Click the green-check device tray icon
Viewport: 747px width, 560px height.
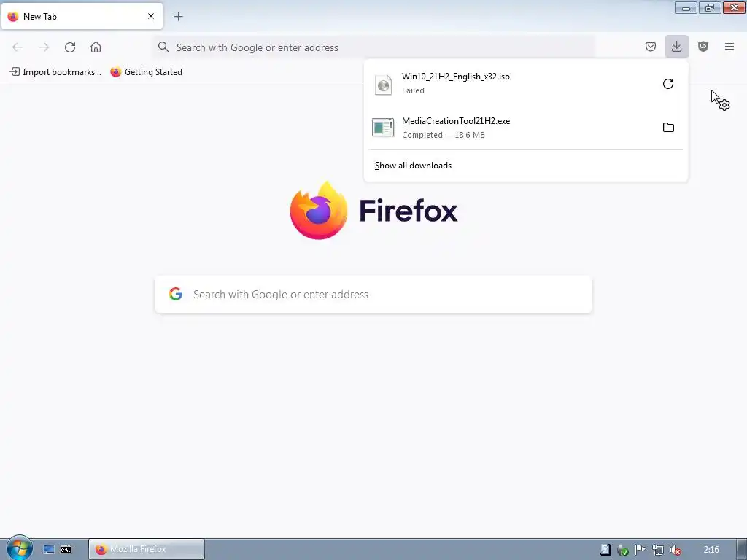[623, 550]
